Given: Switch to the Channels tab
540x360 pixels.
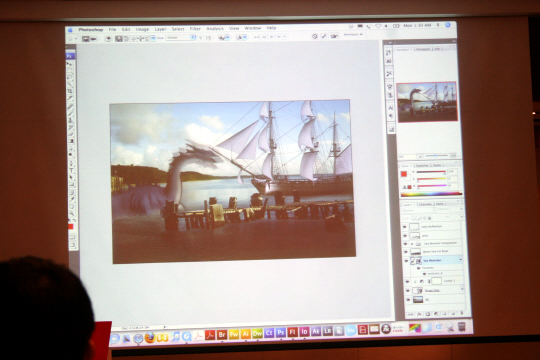Looking at the screenshot, I should (425, 204).
